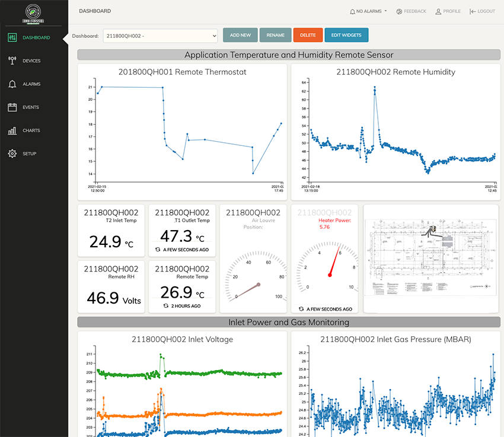This screenshot has height=437, width=504.
Task: Click the orange Delete button
Action: click(308, 35)
